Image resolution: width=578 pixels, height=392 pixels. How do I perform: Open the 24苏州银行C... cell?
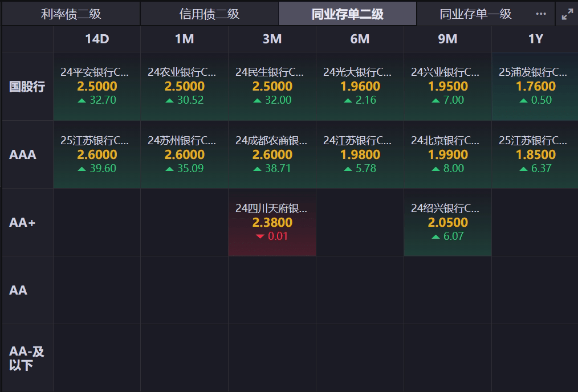click(184, 154)
